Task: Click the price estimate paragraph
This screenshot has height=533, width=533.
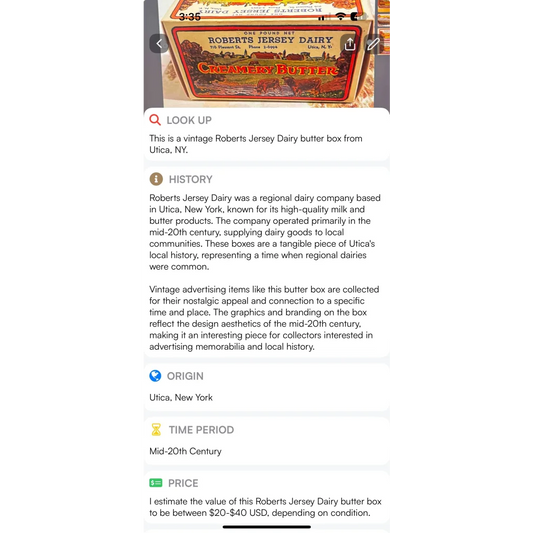Action: point(265,507)
